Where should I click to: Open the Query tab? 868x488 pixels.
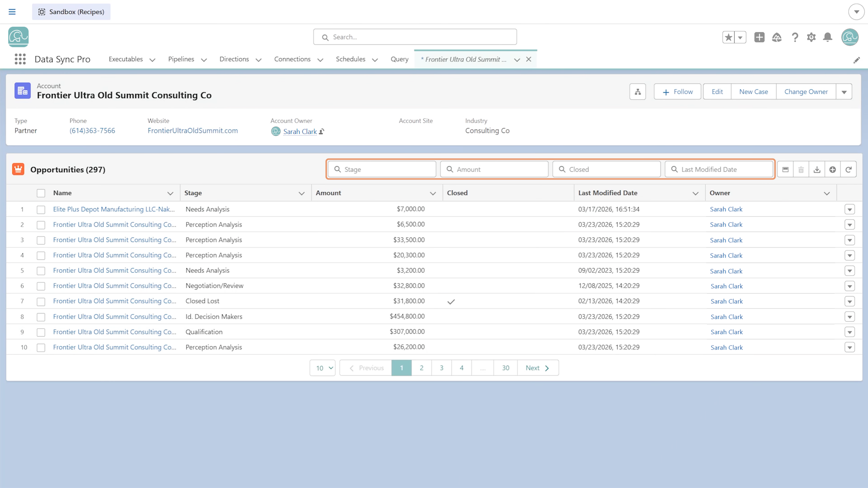click(399, 59)
